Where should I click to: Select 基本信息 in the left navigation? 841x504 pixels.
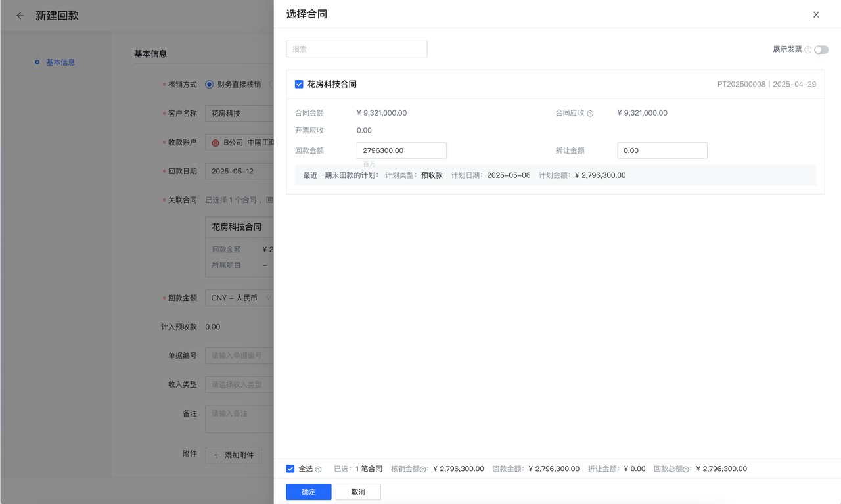coord(60,62)
